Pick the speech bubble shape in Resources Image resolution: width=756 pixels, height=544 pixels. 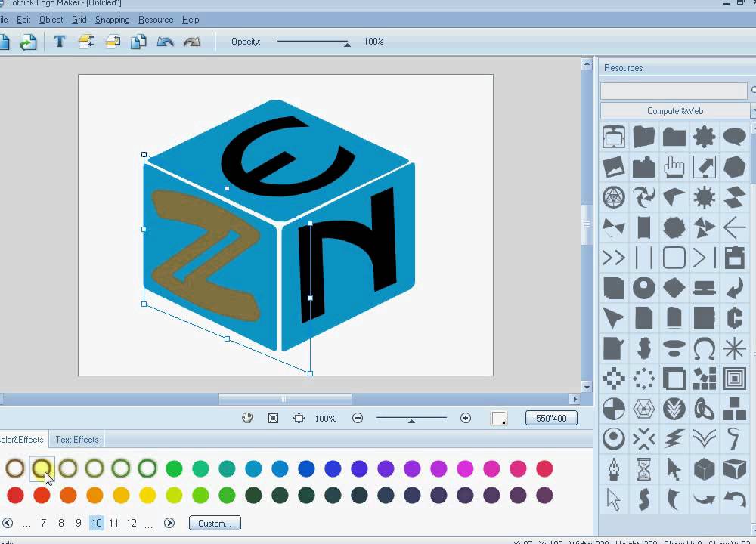click(x=734, y=137)
